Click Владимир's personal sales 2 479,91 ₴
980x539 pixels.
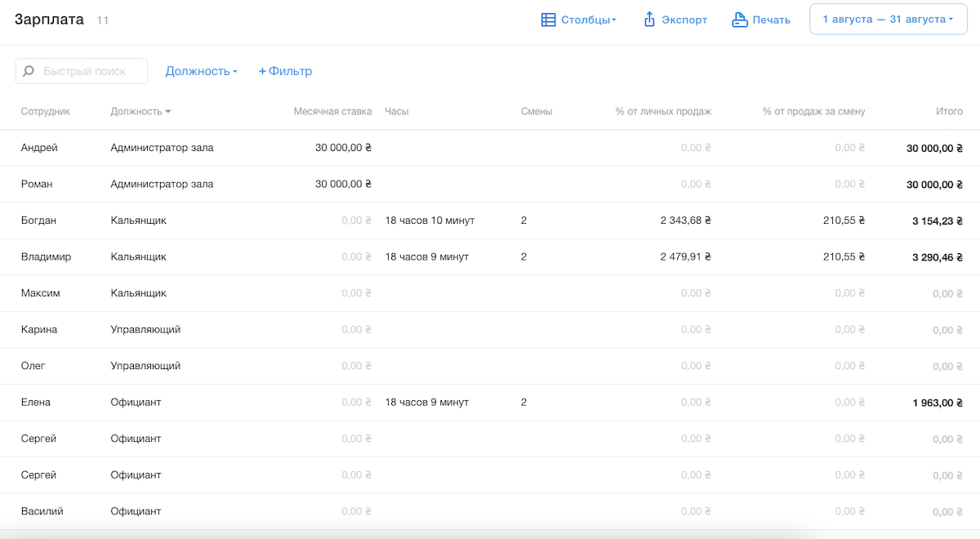coord(686,256)
